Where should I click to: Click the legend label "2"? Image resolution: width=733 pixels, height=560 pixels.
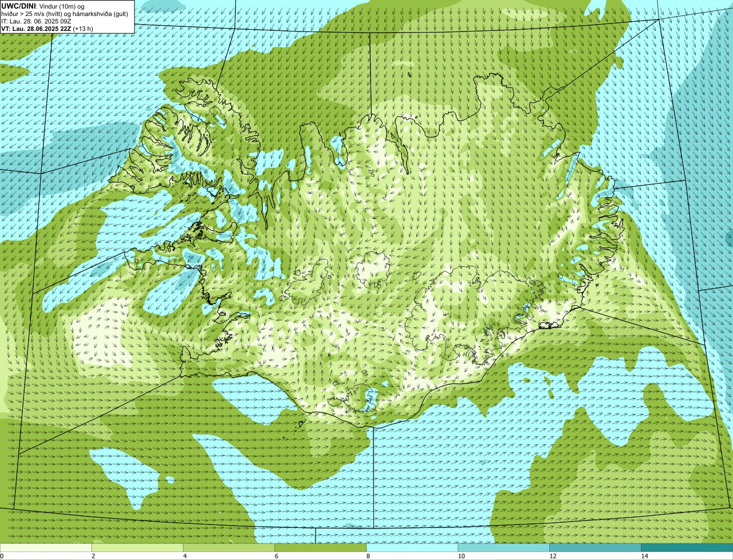[93, 556]
